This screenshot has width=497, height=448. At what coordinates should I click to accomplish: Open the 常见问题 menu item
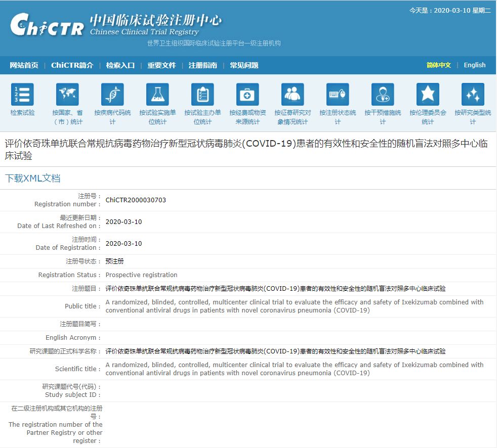click(x=244, y=65)
